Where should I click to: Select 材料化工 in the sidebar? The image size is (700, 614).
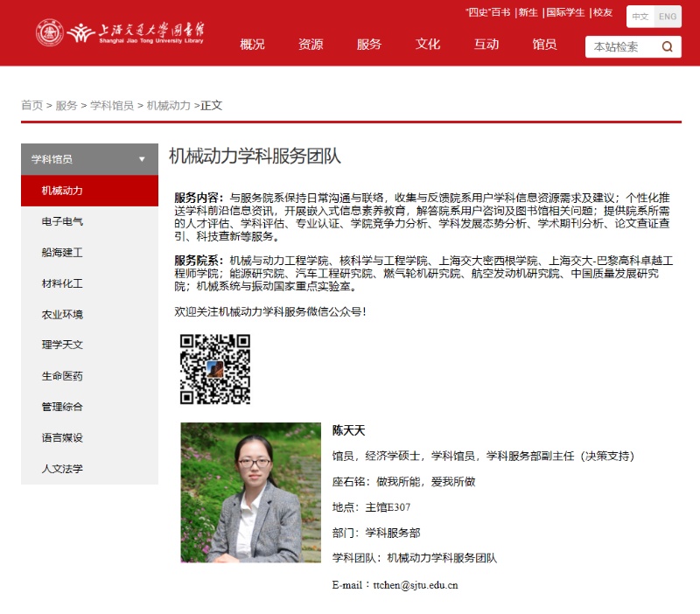(90, 283)
